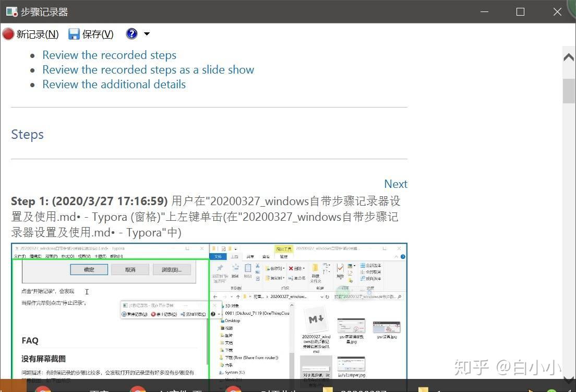
Task: Open Help via the blue question mark icon
Action: 131,33
